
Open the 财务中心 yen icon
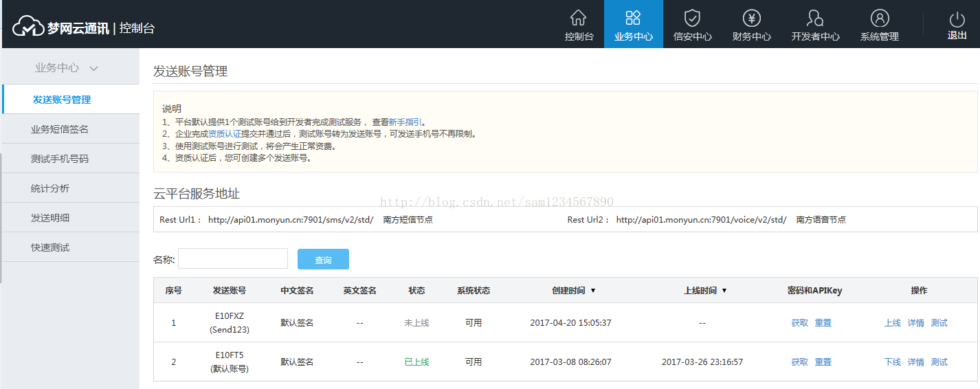click(751, 18)
